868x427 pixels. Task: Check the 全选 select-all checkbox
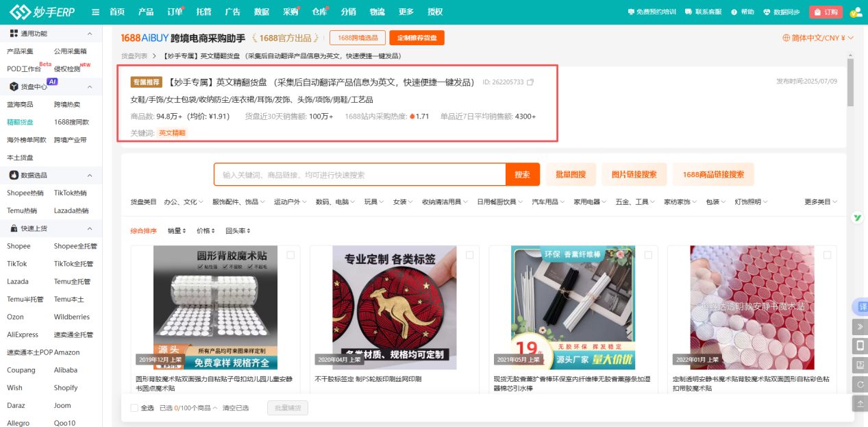click(x=134, y=407)
